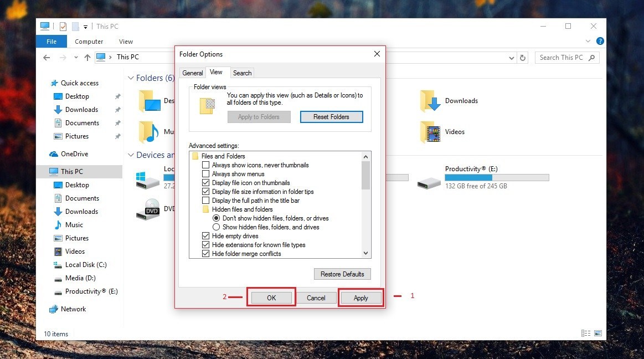Viewport: 644px width, 359px height.
Task: Click the Productivity (E:) drive capacity bar
Action: click(x=497, y=177)
